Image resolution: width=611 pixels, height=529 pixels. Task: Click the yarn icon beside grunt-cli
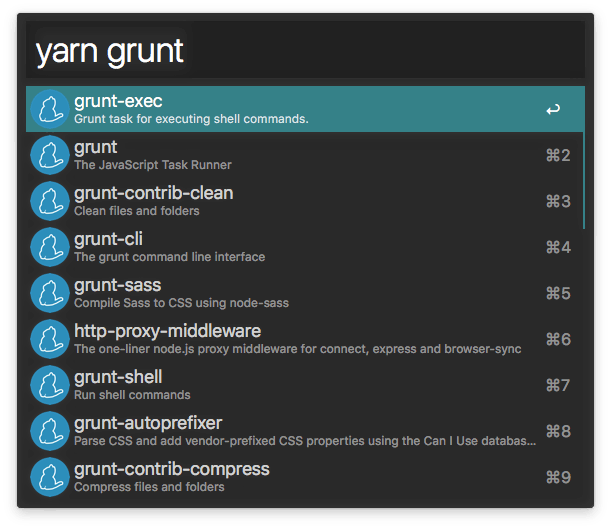click(50, 247)
